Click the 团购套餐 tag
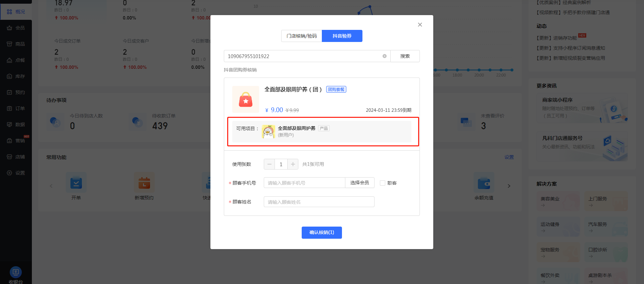 pyautogui.click(x=336, y=89)
